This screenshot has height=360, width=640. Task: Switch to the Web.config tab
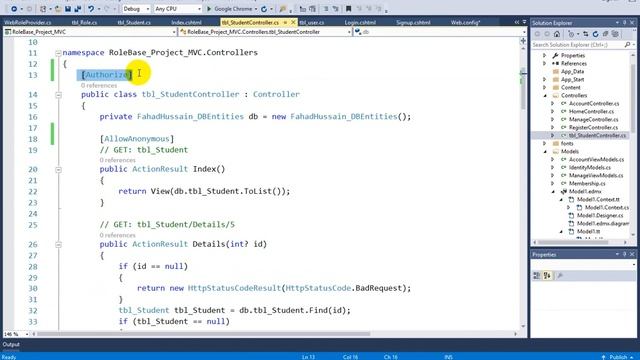click(x=465, y=22)
